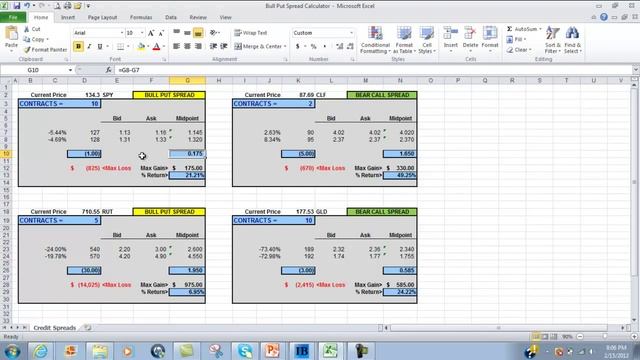Screen dimensions: 640x360
Task: Apply the Accounting dollar format
Action: [298, 47]
